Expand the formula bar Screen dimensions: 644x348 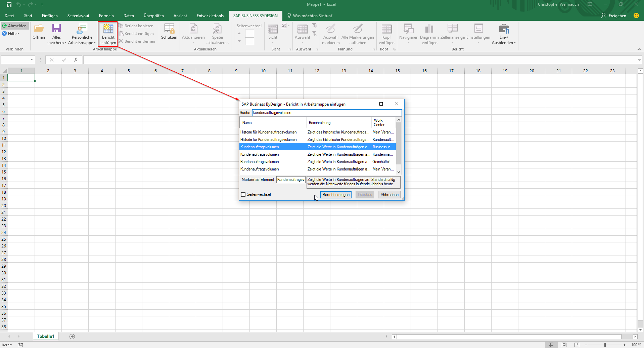click(639, 60)
